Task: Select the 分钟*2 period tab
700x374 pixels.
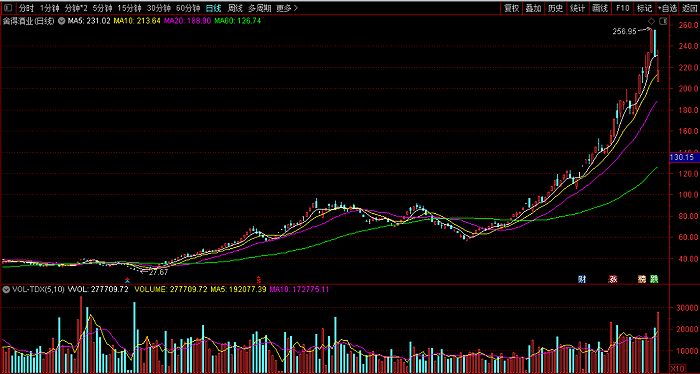Action: click(x=76, y=8)
